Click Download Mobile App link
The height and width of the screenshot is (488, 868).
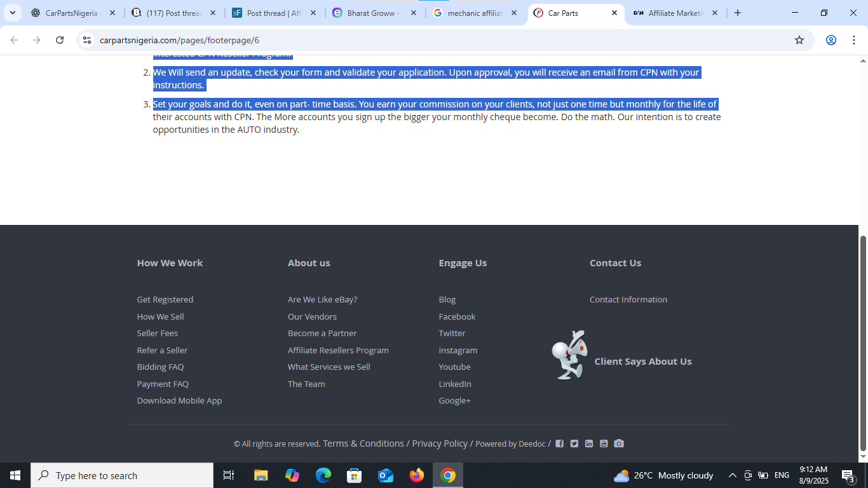tap(179, 400)
